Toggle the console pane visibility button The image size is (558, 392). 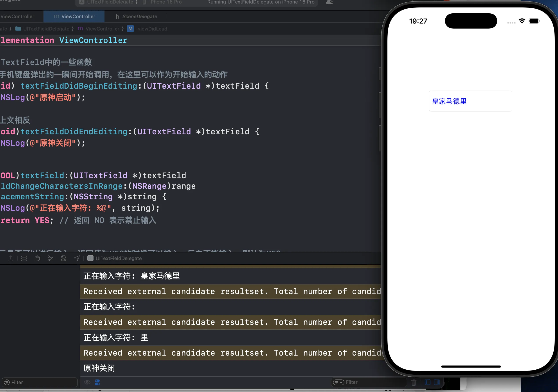pyautogui.click(x=437, y=382)
